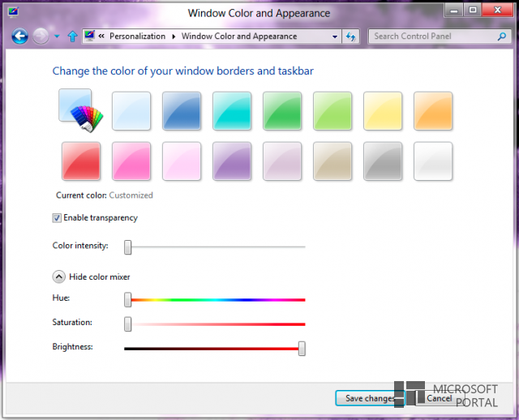
Task: Choose the deep blue color swatch
Action: (182, 111)
